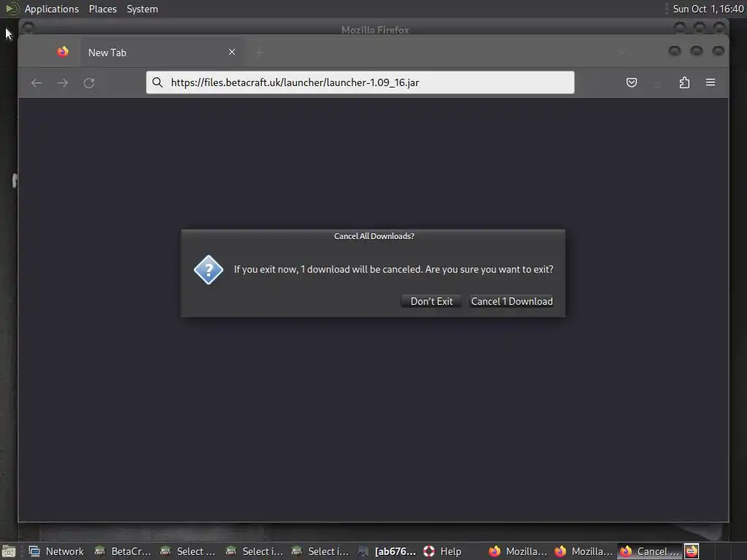Screen dimensions: 747x560
Task: Switch to Cancel ... taskbar entry
Action: click(x=650, y=551)
